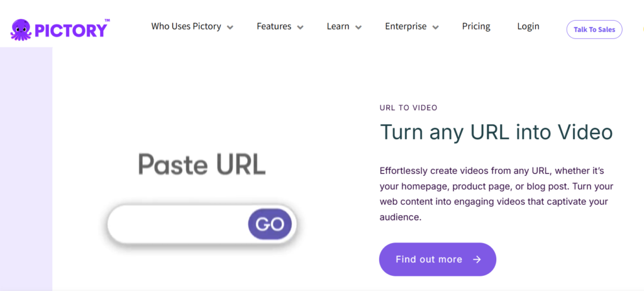
Task: Click the URL TO VIDEO label
Action: pyautogui.click(x=409, y=108)
